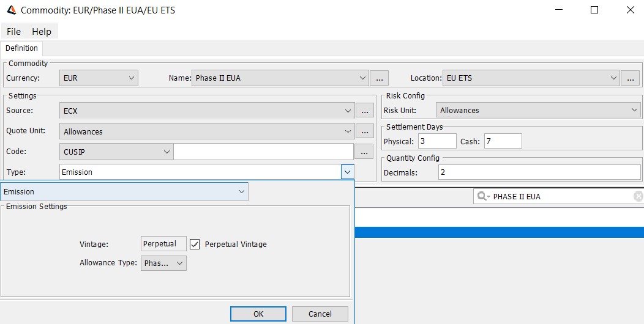Click the application logo in title bar
This screenshot has height=324, width=644.
[12, 10]
